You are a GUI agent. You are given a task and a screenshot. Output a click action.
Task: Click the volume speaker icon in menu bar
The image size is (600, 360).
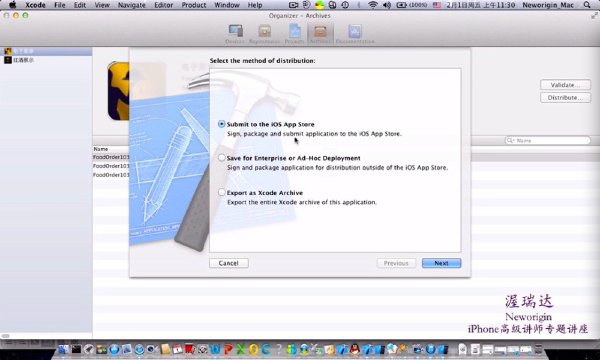pyautogui.click(x=386, y=5)
